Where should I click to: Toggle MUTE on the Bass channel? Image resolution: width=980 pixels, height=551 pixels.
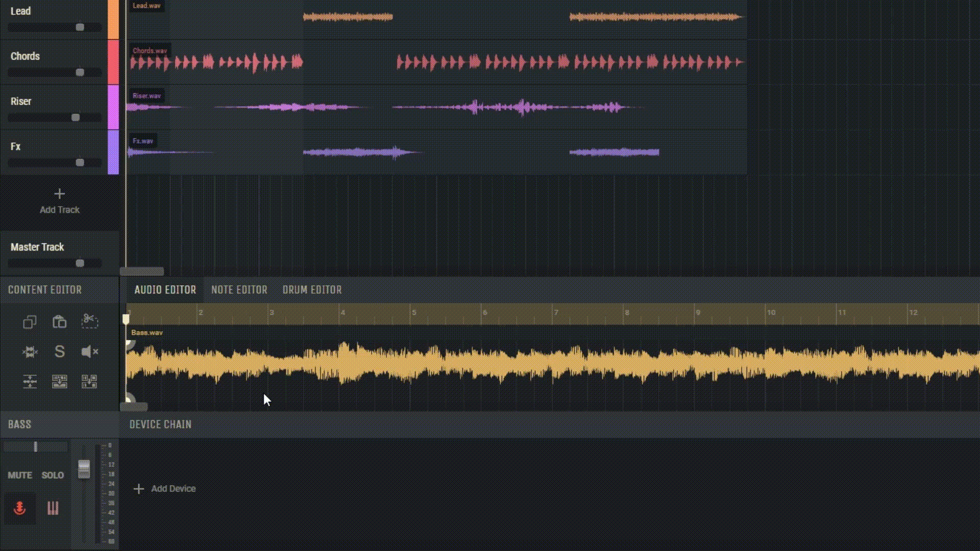click(x=20, y=475)
